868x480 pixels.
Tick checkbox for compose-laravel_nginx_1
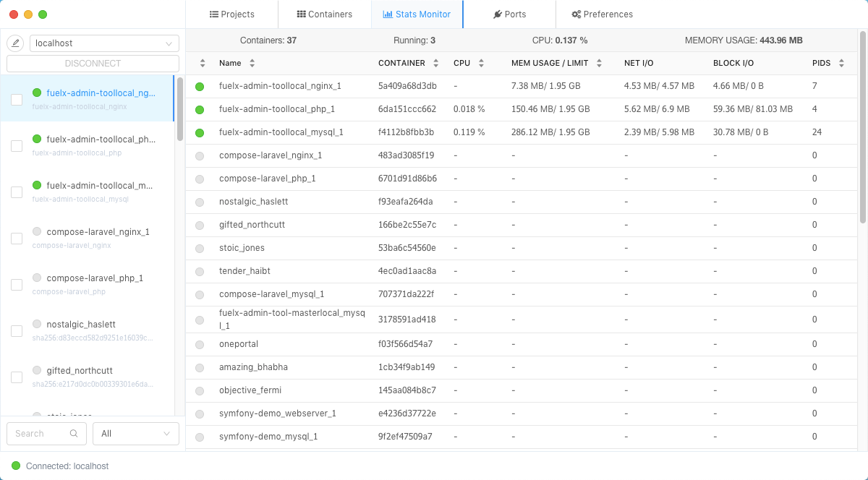coord(17,239)
